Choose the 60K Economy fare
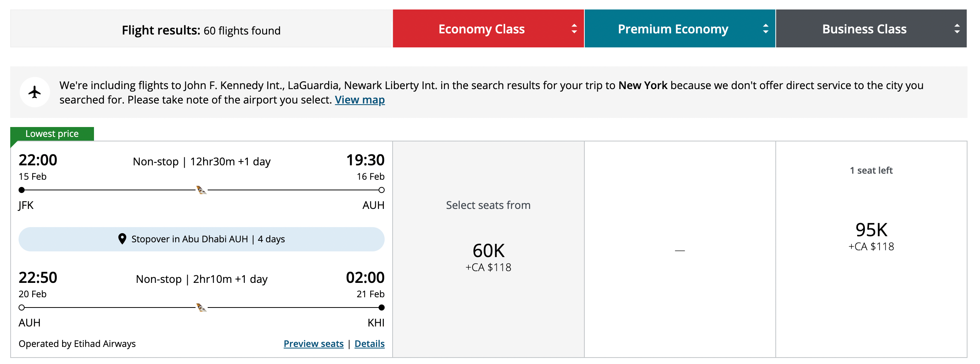 pyautogui.click(x=488, y=251)
